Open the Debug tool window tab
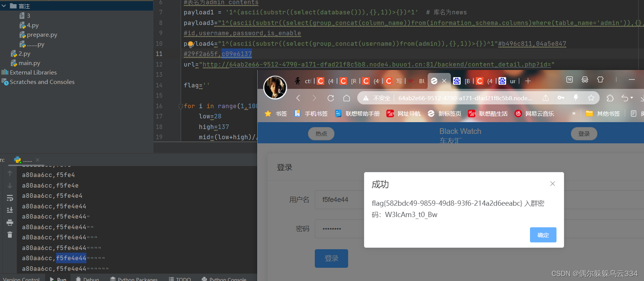This screenshot has width=644, height=281. (88, 279)
